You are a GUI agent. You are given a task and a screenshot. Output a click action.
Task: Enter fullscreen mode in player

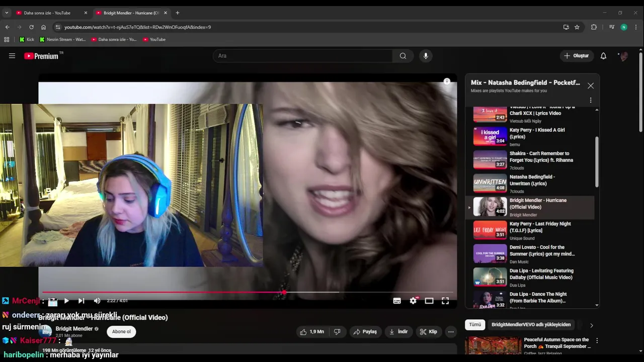click(445, 301)
